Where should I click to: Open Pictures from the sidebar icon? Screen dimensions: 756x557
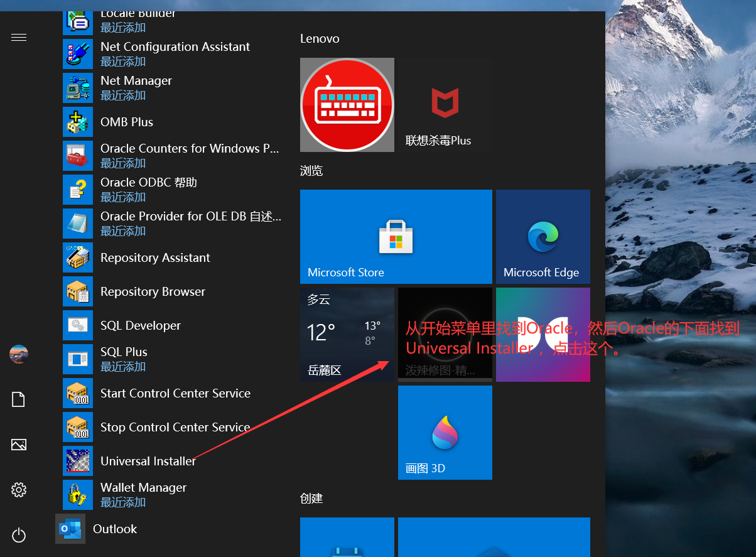point(19,445)
